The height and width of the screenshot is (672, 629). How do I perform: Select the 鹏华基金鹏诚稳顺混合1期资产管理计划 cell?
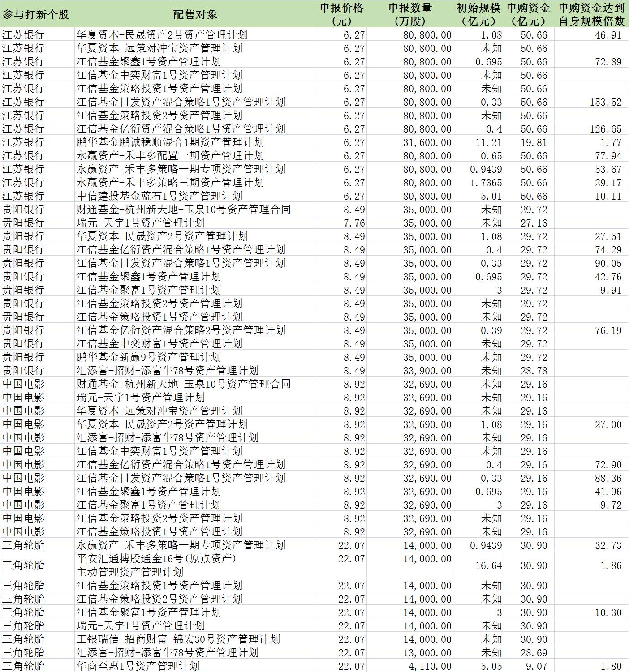coord(170,142)
